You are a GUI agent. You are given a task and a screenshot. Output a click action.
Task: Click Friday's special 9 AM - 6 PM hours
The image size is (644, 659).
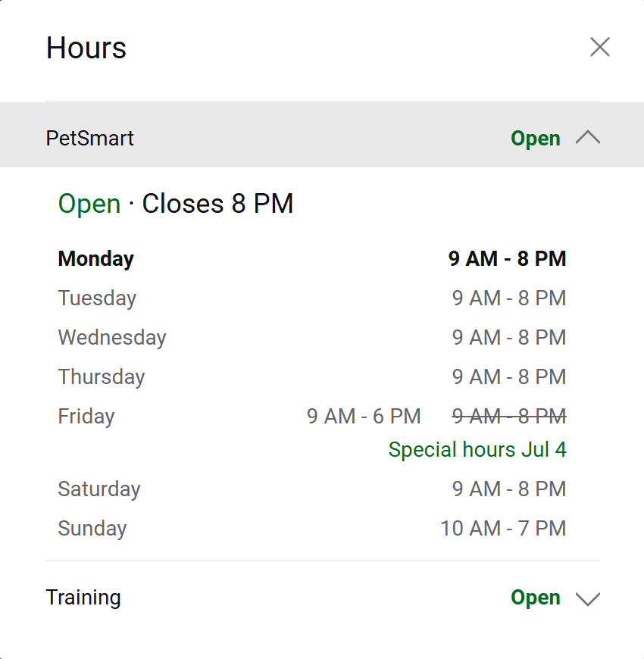click(364, 417)
